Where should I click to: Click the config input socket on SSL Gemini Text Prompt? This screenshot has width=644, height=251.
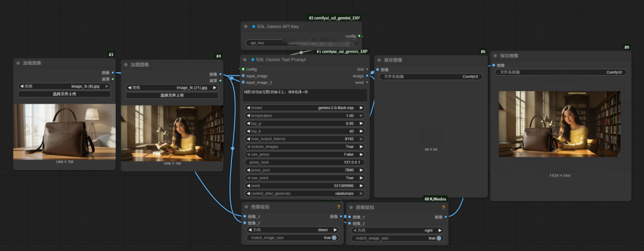coord(243,69)
